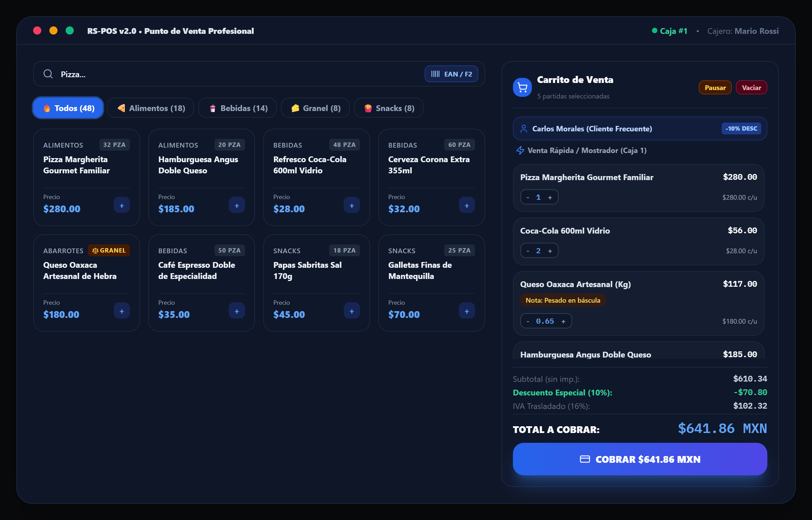Screen dimensions: 812x520
Task: Add Cerveza Corona Extra 355ml with plus
Action: 467,205
